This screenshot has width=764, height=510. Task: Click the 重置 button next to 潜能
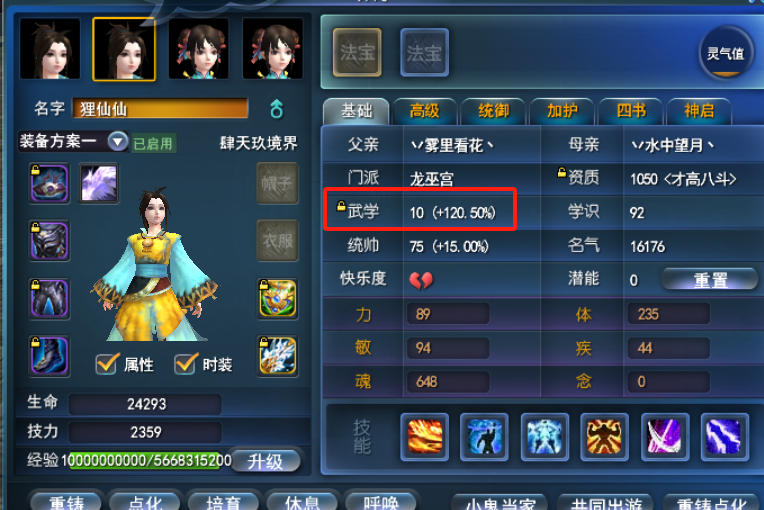[x=709, y=280]
